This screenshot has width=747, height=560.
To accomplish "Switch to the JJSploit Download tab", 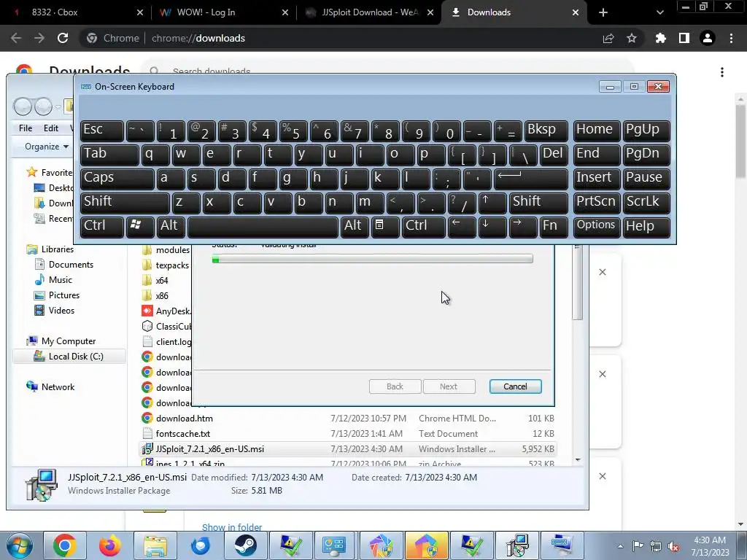I will point(368,12).
